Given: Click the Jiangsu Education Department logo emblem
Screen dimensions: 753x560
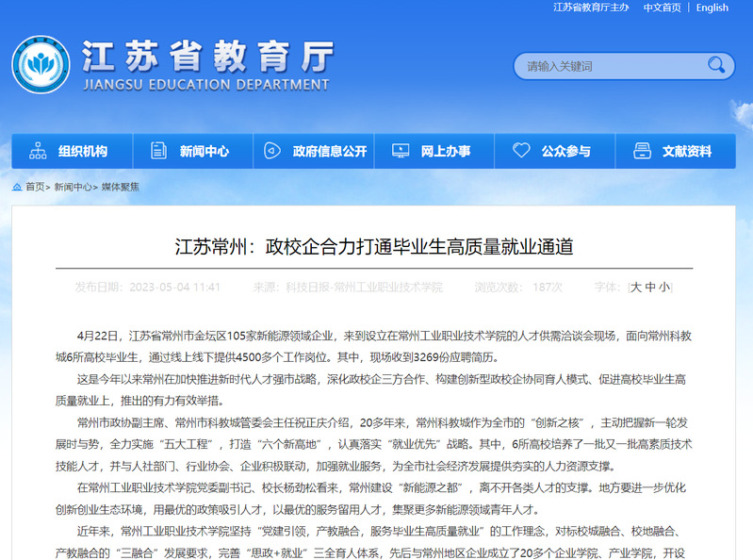Looking at the screenshot, I should pyautogui.click(x=41, y=64).
